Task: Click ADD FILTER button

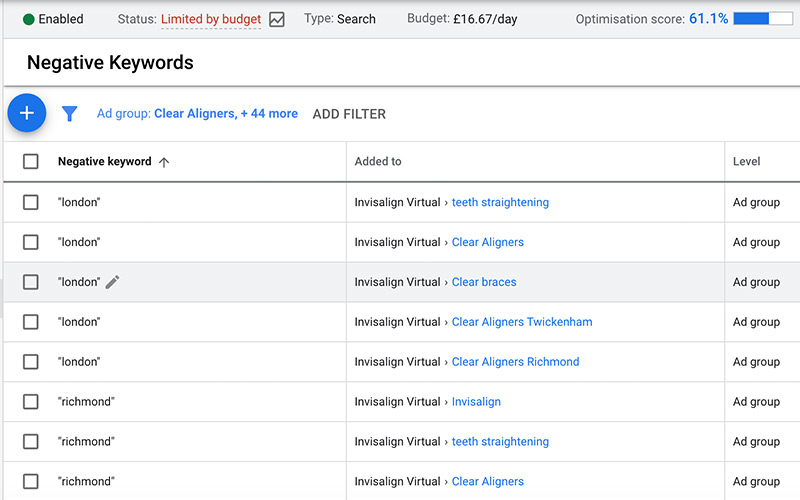Action: point(349,114)
